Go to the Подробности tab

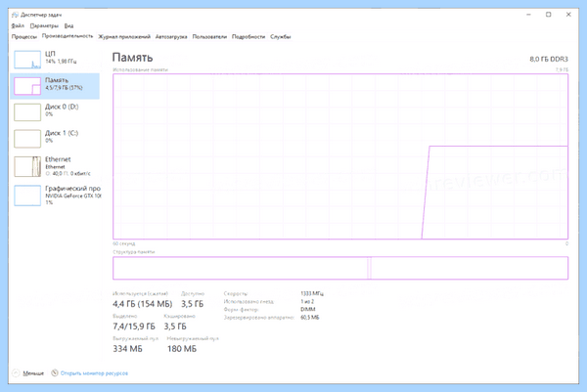click(x=248, y=36)
